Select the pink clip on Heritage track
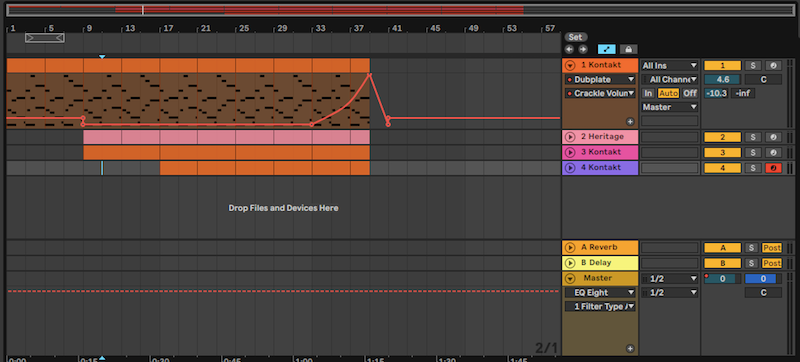Image resolution: width=800 pixels, height=362 pixels. pyautogui.click(x=227, y=137)
